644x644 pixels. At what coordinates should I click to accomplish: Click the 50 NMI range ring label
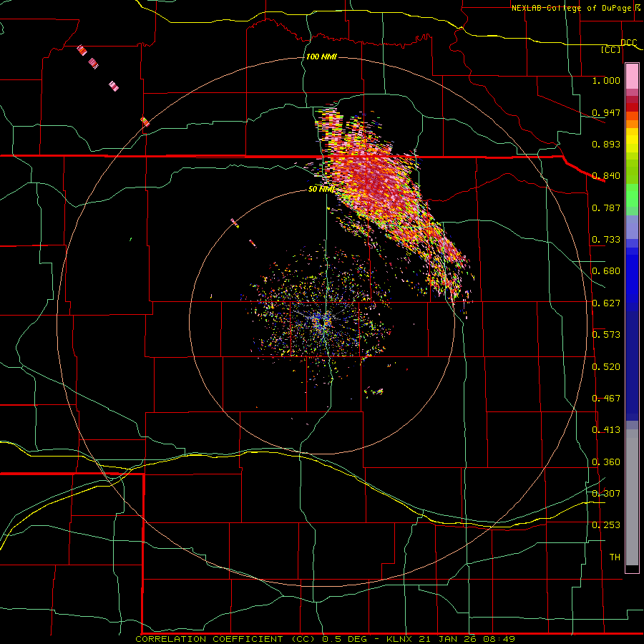[321, 190]
